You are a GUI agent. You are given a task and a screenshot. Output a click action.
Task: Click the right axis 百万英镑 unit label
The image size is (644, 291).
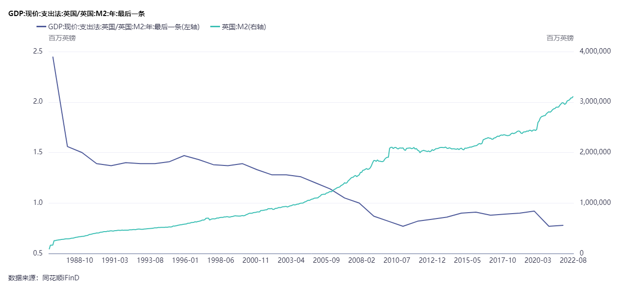click(560, 38)
